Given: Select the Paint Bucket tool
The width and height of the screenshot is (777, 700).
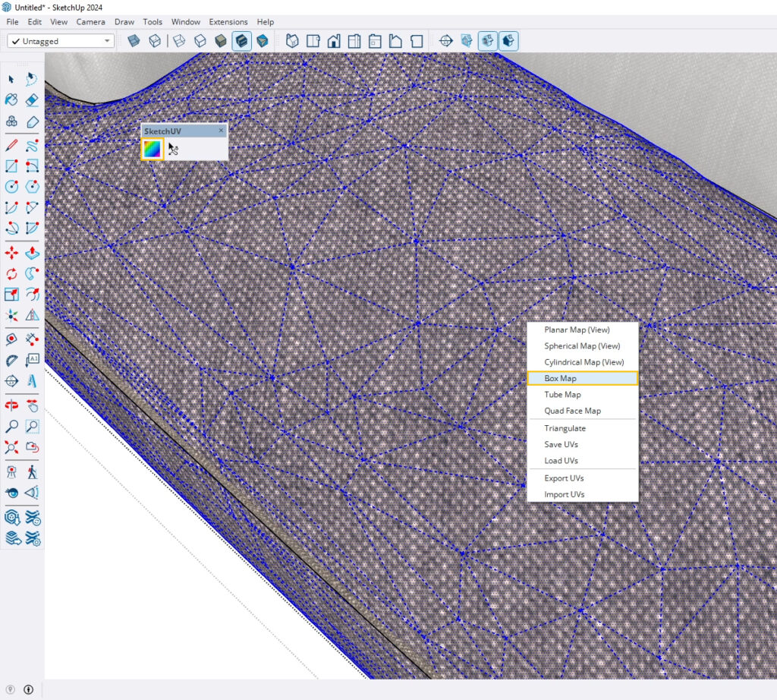Looking at the screenshot, I should tap(11, 99).
